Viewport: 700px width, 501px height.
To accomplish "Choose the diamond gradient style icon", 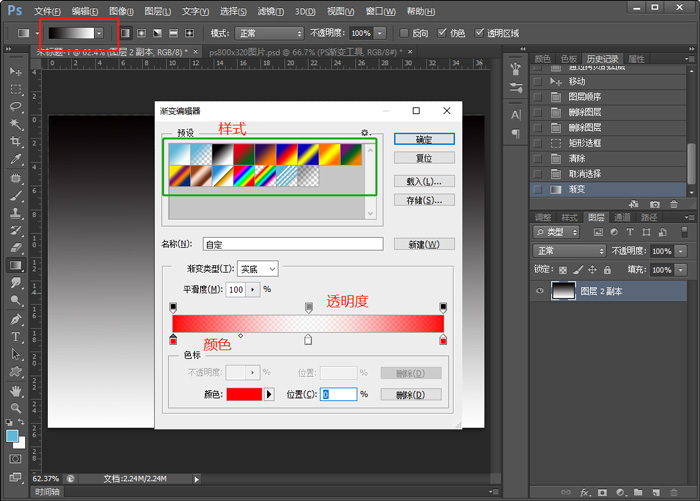I will [x=190, y=33].
